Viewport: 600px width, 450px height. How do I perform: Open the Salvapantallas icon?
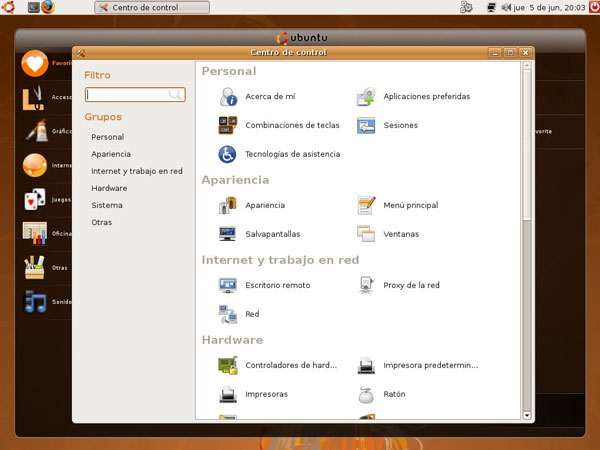tap(228, 234)
